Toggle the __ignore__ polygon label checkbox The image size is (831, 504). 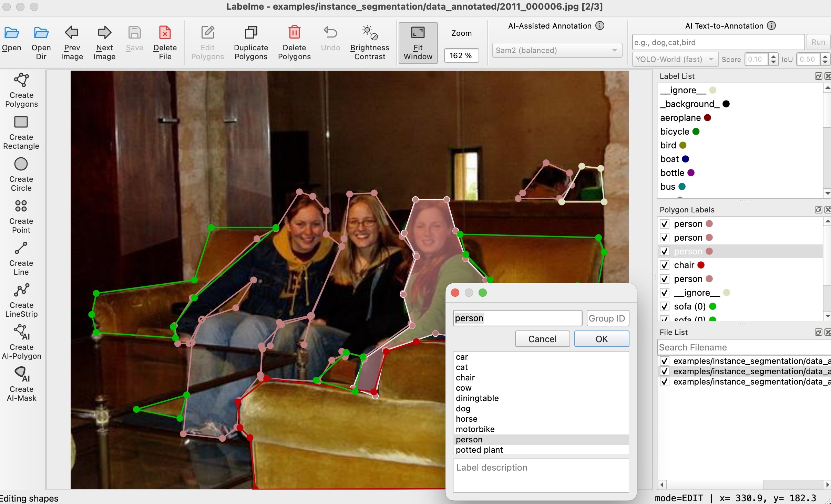pyautogui.click(x=665, y=293)
